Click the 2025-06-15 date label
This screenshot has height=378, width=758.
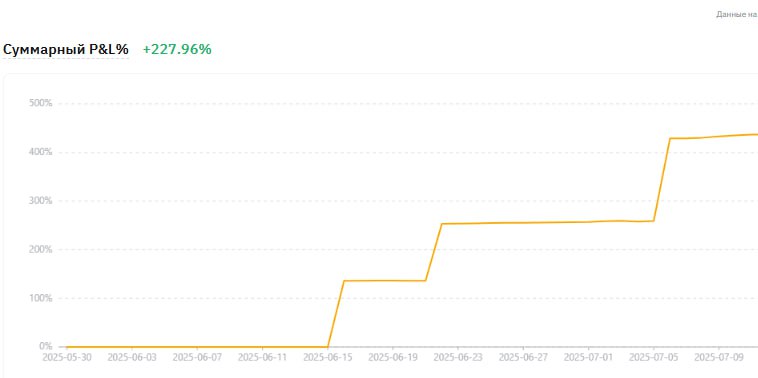pos(328,358)
